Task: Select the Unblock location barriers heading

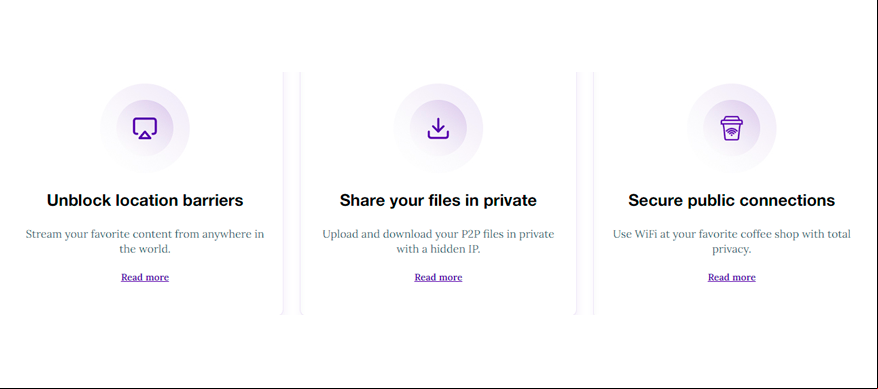Action: pyautogui.click(x=145, y=200)
